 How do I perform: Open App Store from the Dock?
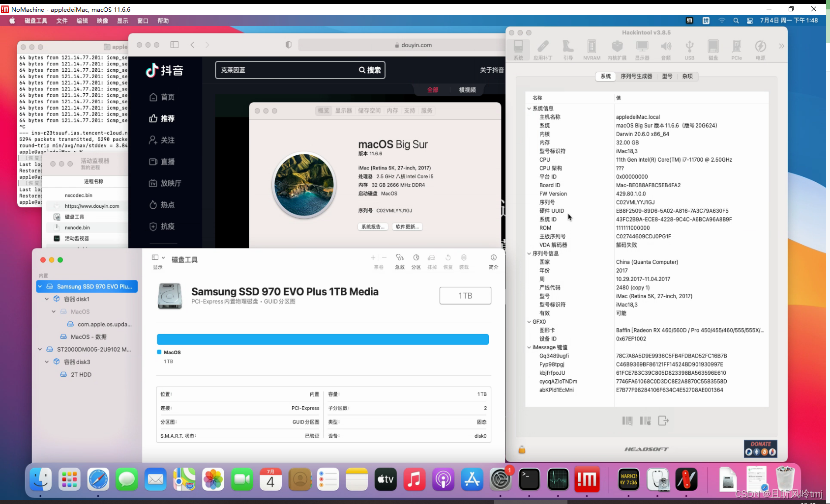472,479
